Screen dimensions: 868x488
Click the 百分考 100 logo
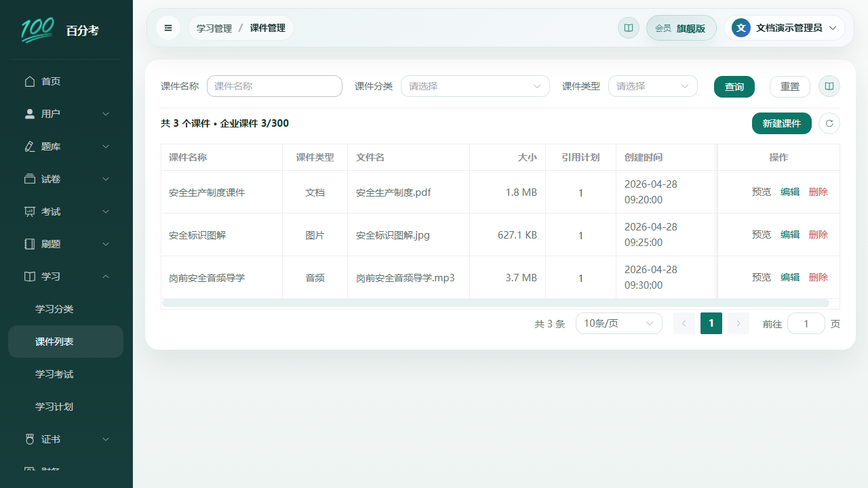pyautogui.click(x=37, y=30)
